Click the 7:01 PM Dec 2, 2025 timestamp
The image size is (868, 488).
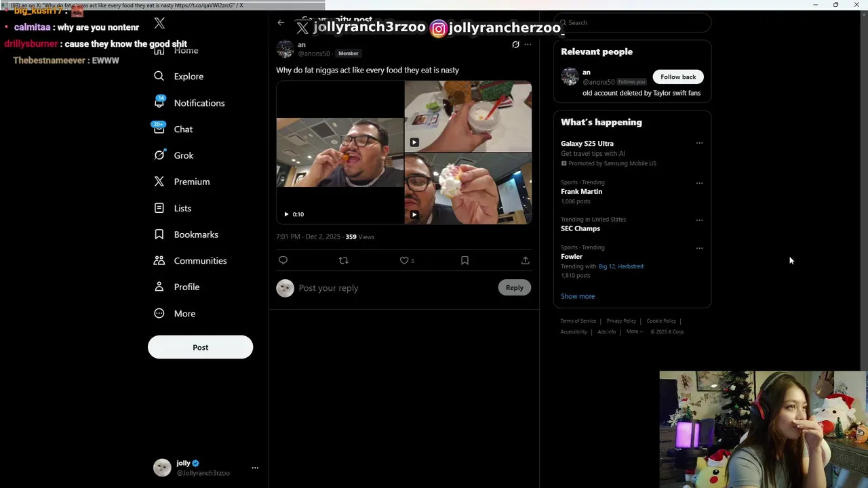point(308,237)
